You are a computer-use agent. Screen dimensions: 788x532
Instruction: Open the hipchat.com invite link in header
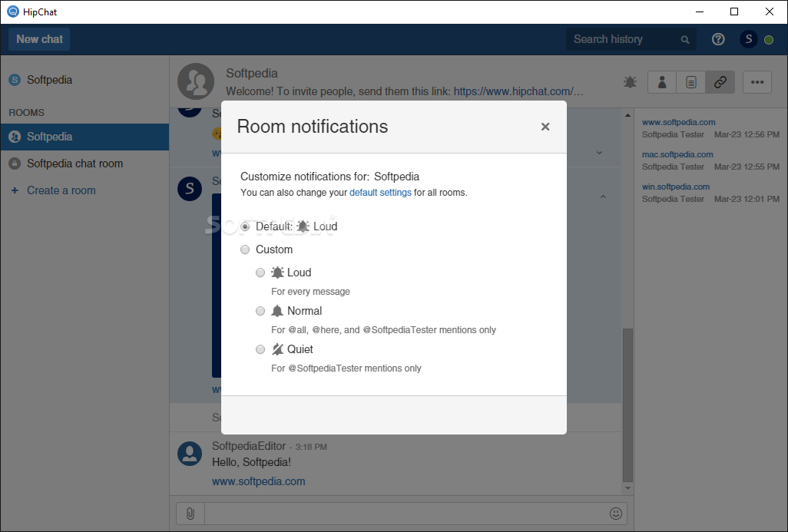[518, 91]
